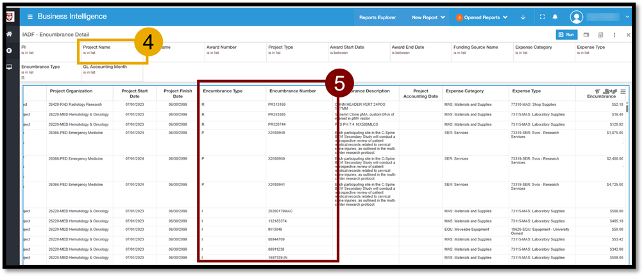Image resolution: width=644 pixels, height=277 pixels.
Task: Open the PI filter
Action: 50,52
